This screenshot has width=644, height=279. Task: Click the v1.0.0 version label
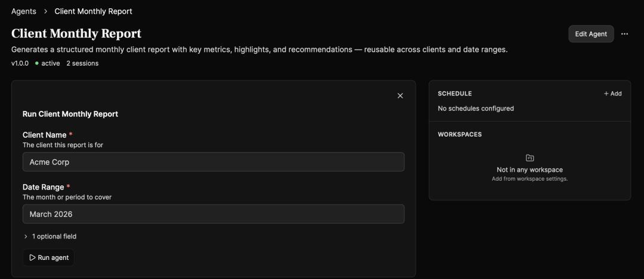20,63
